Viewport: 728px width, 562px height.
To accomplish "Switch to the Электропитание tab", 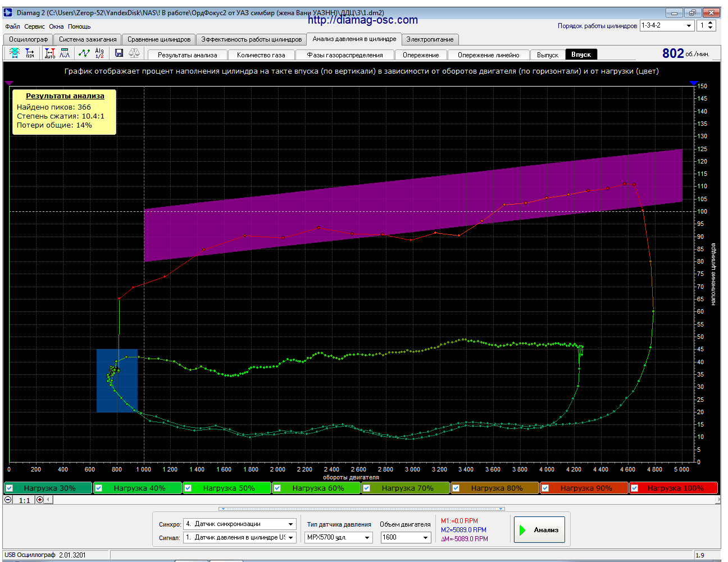I will click(x=430, y=39).
